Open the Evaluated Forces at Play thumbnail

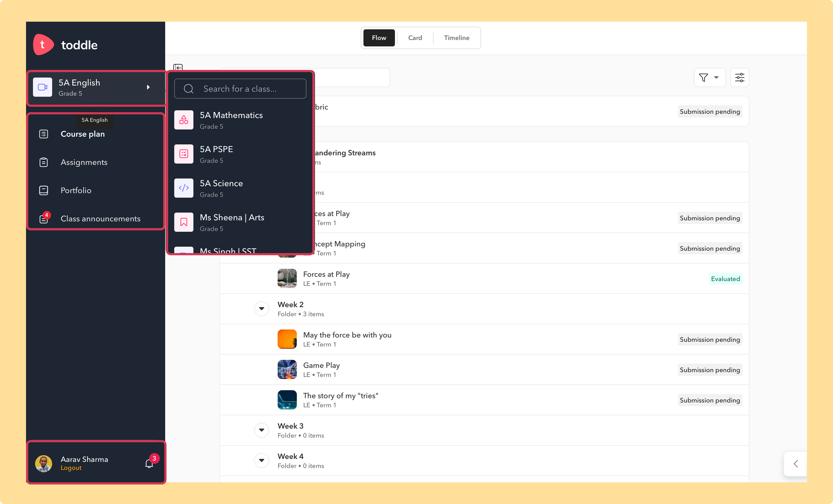(x=287, y=278)
